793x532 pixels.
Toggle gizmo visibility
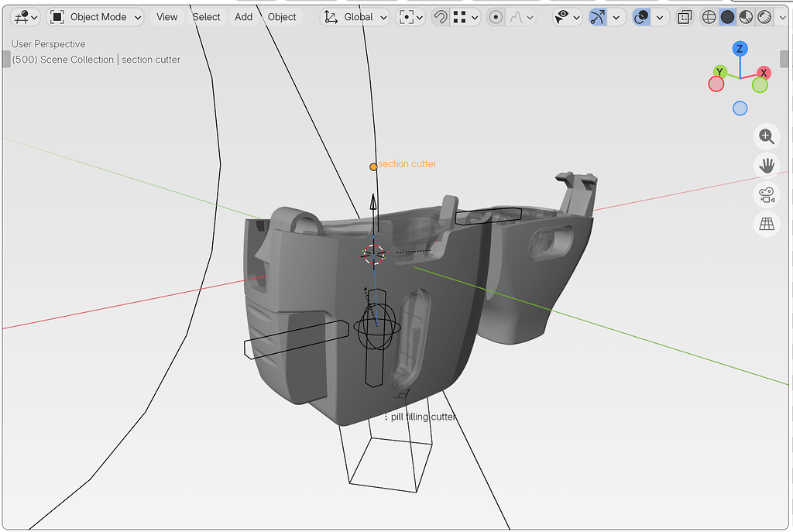click(598, 17)
